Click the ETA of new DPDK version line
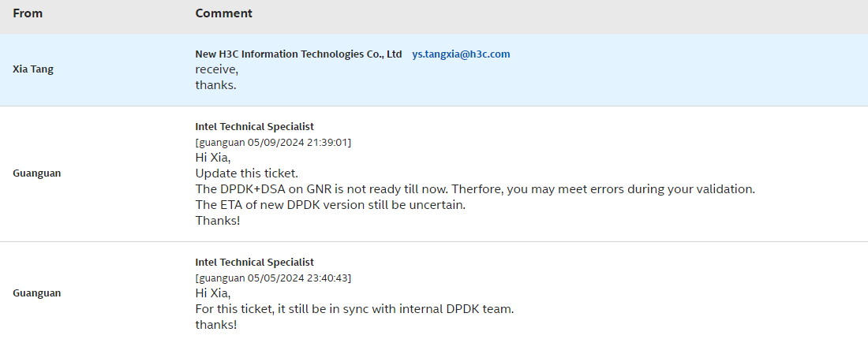Screen dimensions: 868x343 331,205
